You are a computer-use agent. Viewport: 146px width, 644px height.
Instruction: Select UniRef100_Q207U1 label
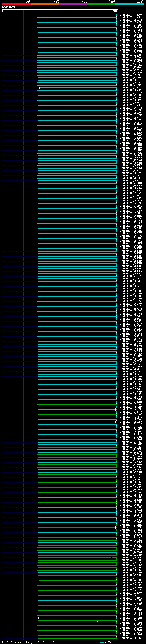131,55
